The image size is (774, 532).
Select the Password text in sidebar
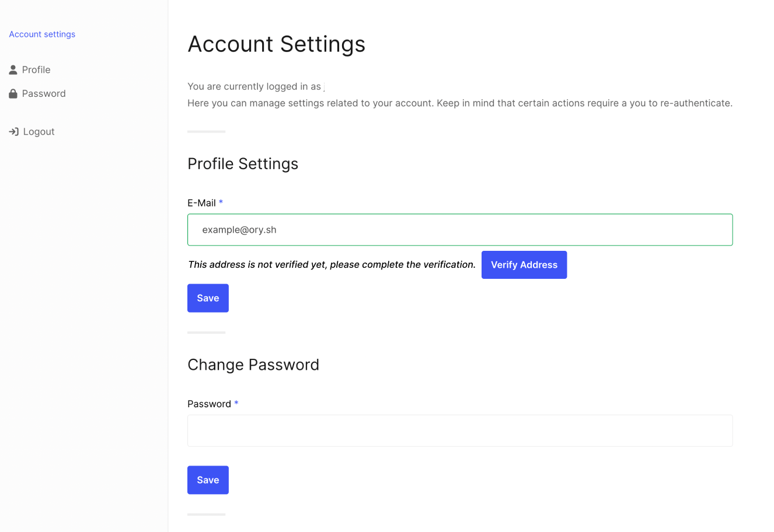[44, 94]
